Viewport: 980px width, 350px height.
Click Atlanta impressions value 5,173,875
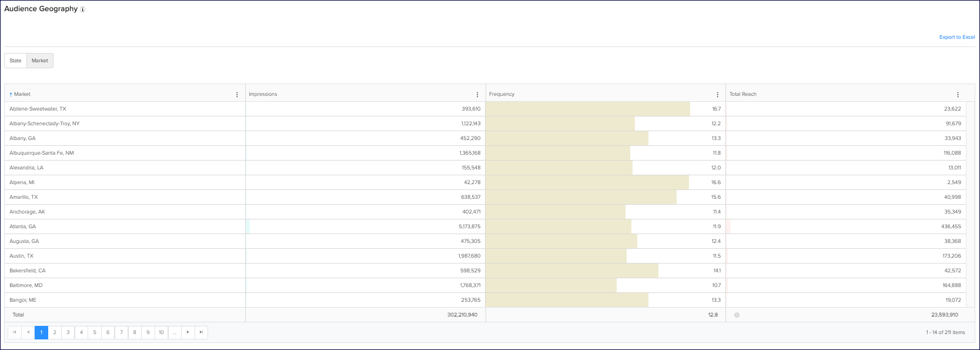[470, 226]
